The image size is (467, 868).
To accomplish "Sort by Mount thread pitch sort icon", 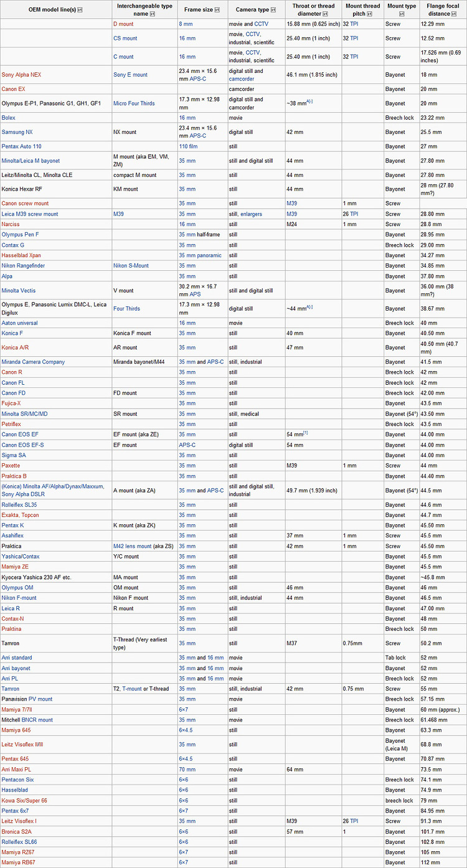I will (x=370, y=14).
